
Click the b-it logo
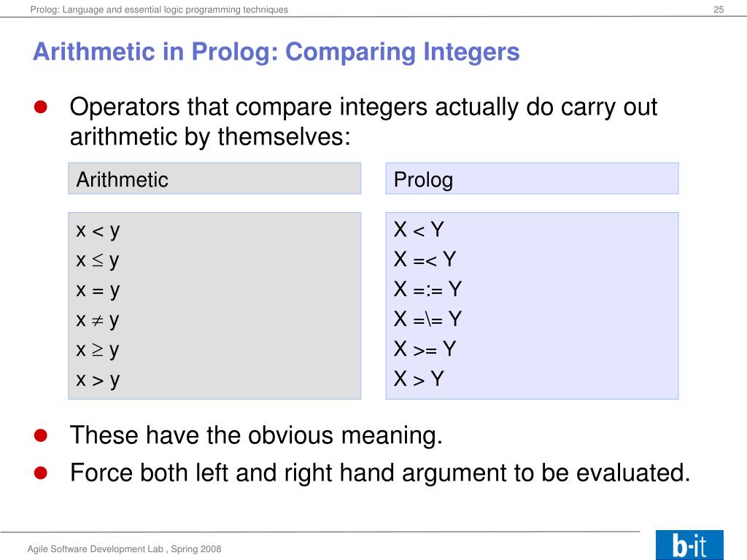689,545
